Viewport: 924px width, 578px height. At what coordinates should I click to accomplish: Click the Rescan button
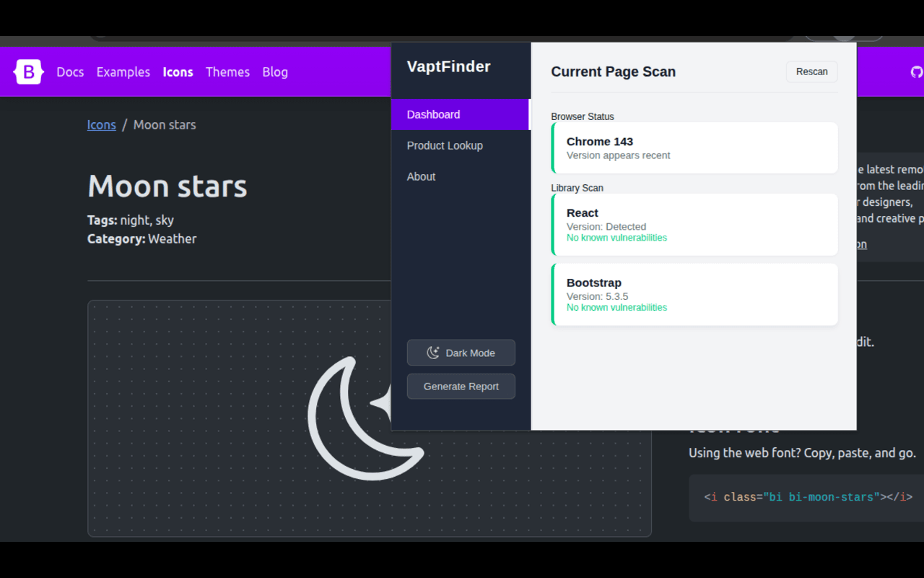coord(812,72)
